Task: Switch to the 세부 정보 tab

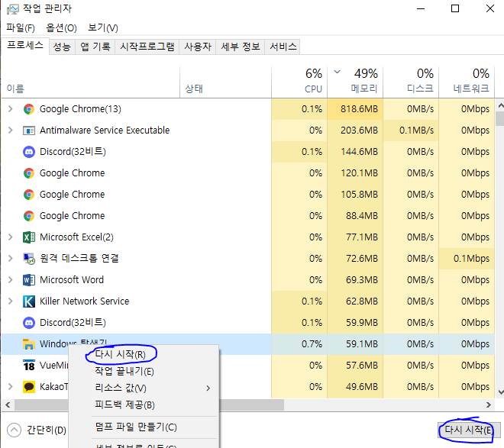Action: 241,47
